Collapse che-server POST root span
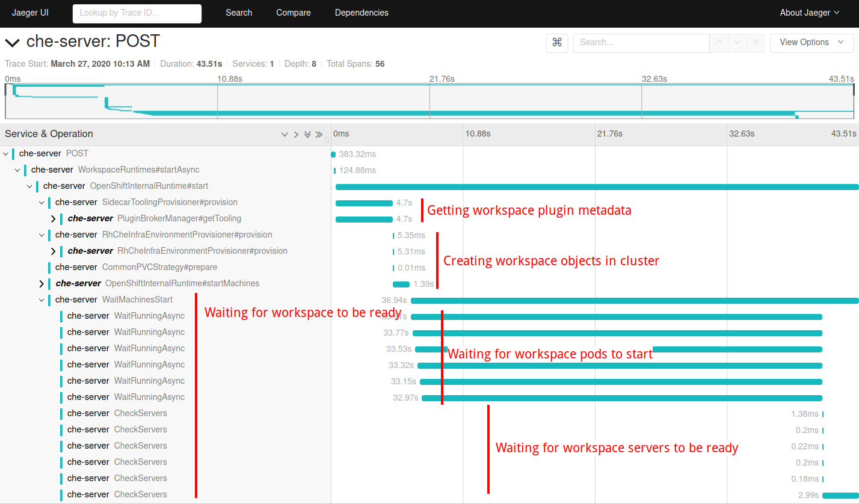This screenshot has width=859, height=504. click(5, 154)
